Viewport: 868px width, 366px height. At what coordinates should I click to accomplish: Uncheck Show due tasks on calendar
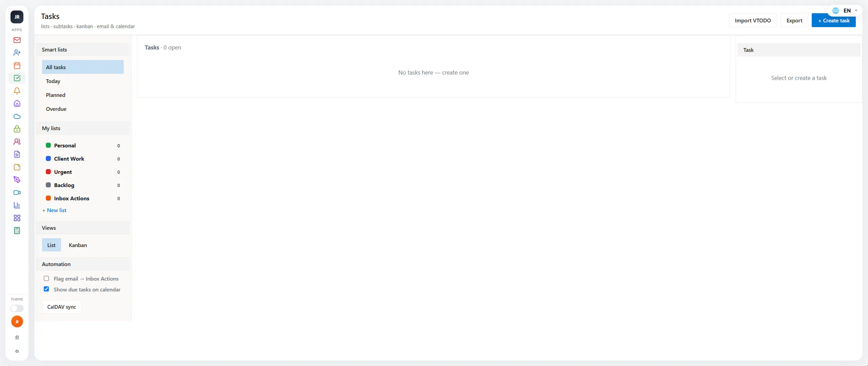coord(46,289)
